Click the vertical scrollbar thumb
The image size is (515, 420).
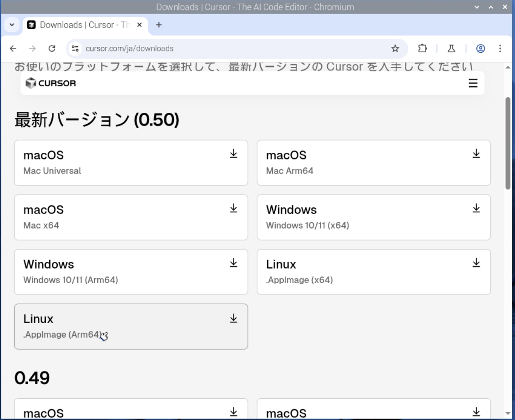coord(508,143)
